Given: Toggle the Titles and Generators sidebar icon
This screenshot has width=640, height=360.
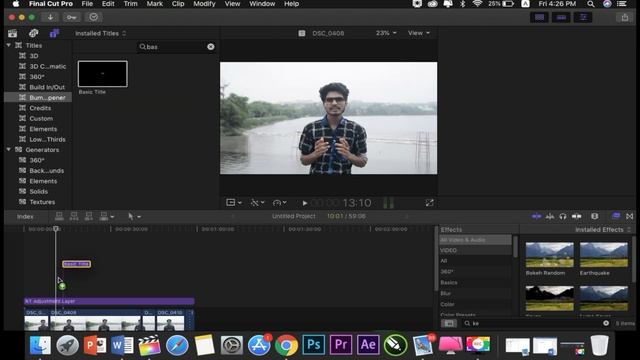Looking at the screenshot, I should 54,33.
